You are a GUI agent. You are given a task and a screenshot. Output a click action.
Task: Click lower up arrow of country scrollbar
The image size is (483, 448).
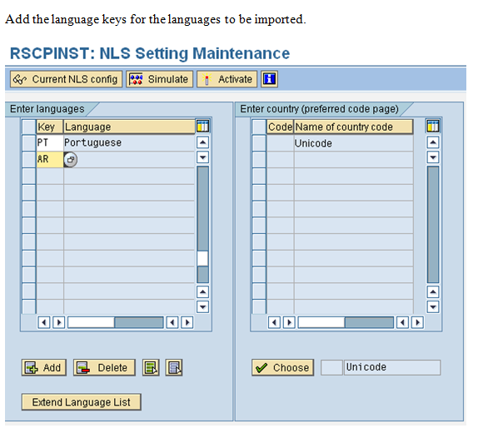tap(433, 291)
